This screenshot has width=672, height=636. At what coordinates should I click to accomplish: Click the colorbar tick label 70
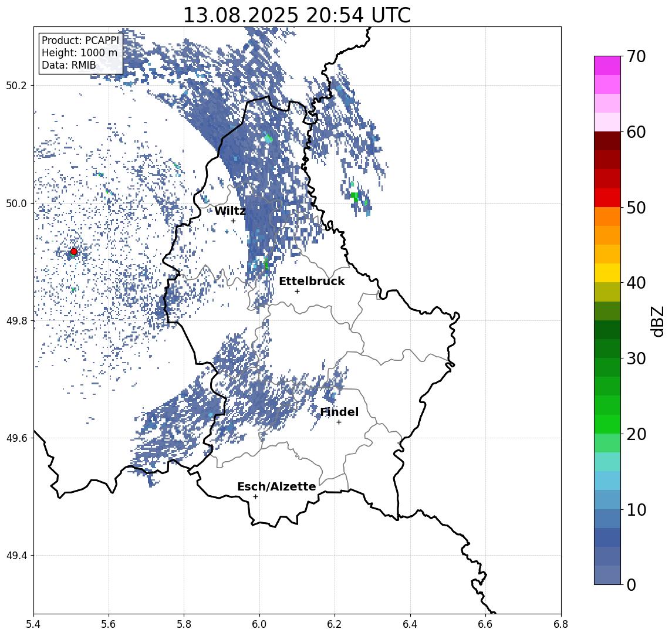tap(636, 56)
